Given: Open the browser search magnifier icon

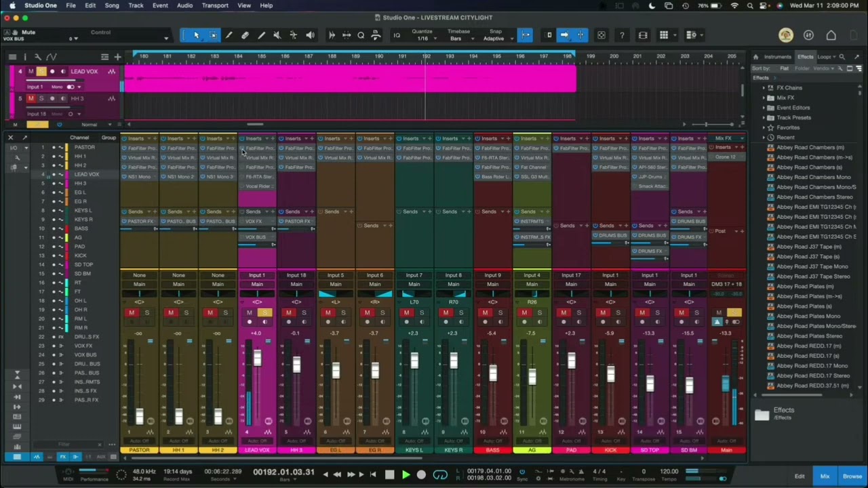Looking at the screenshot, I should pos(842,57).
